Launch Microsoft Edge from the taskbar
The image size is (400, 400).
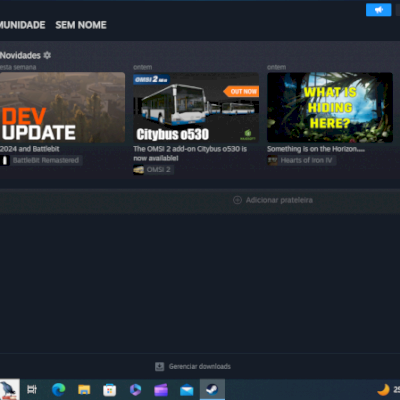pos(59,389)
